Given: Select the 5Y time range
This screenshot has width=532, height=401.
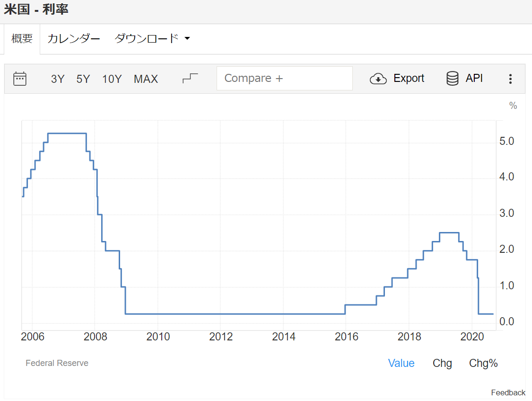Looking at the screenshot, I should click(83, 79).
